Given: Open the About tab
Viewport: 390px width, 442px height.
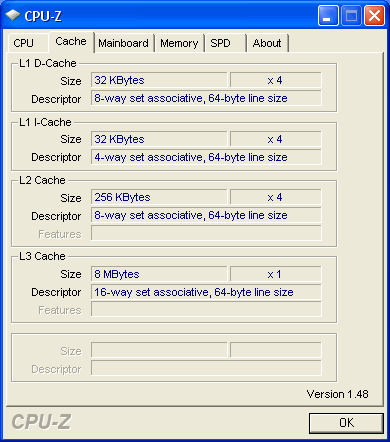Looking at the screenshot, I should 267,43.
